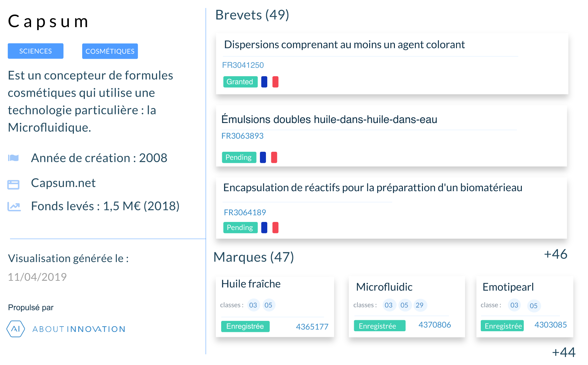Open patent number FR3041250
This screenshot has width=588, height=365.
click(243, 65)
